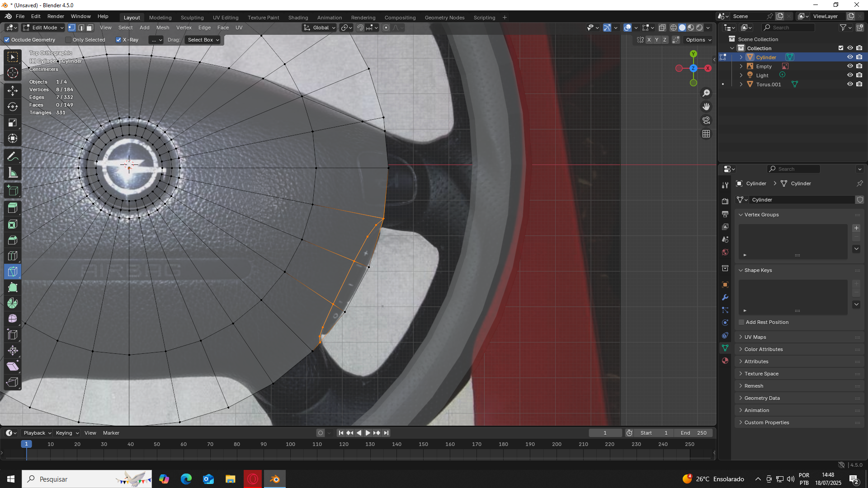Switch to the Sculpting workspace tab
868x488 pixels.
(192, 18)
